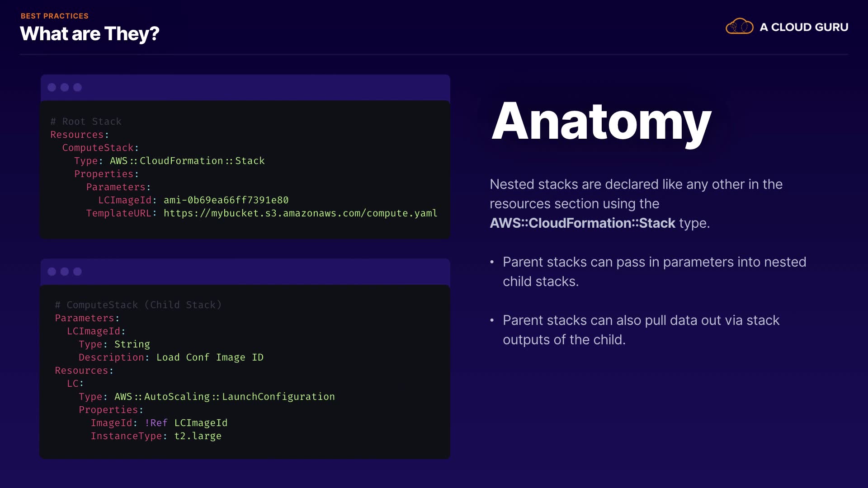Click the ami-0b69ea66ff7391e80 value

coord(226,200)
